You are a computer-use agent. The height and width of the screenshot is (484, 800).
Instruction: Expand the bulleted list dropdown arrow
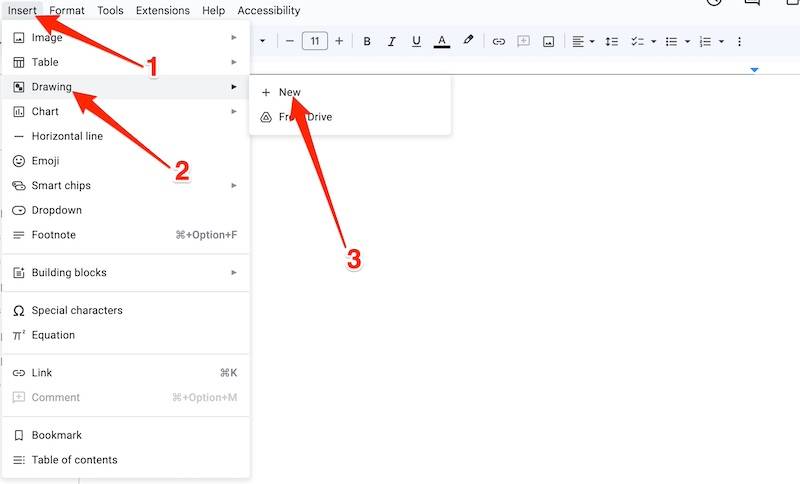pyautogui.click(x=687, y=41)
